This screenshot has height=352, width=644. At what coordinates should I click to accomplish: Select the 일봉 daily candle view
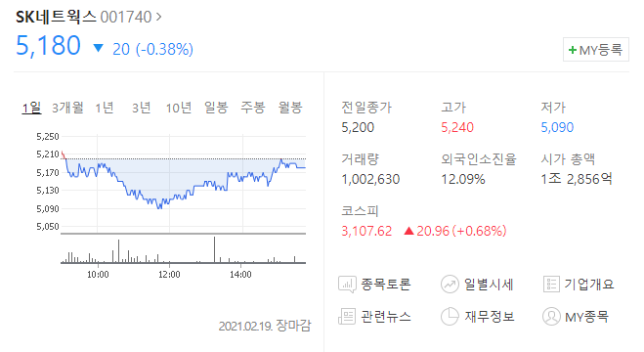216,108
